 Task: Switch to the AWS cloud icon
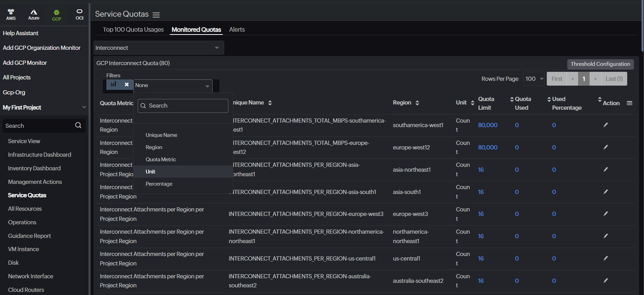click(x=11, y=14)
